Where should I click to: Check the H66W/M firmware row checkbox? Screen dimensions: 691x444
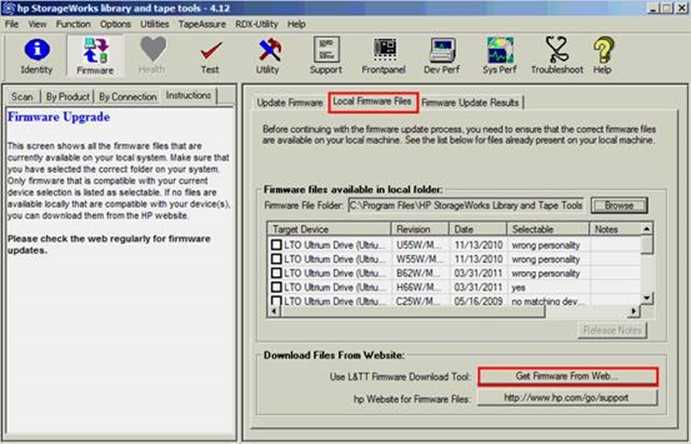pyautogui.click(x=276, y=287)
